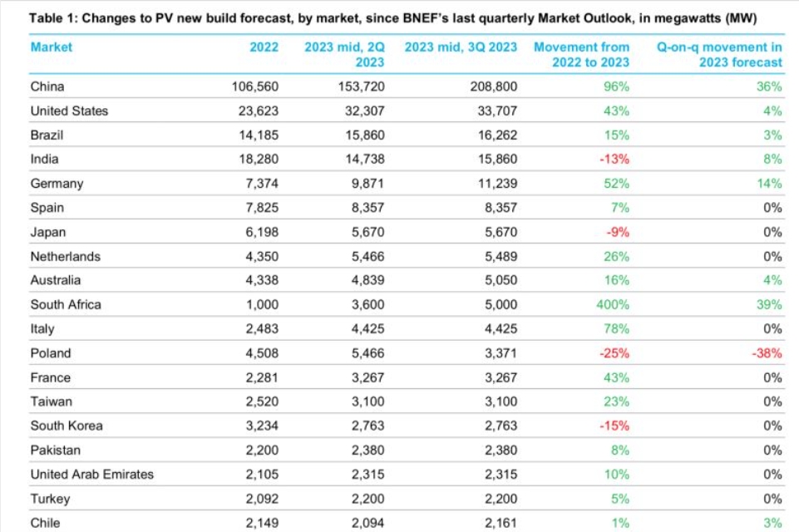Select the 'Japan' market cell
This screenshot has width=799, height=532.
(x=48, y=233)
